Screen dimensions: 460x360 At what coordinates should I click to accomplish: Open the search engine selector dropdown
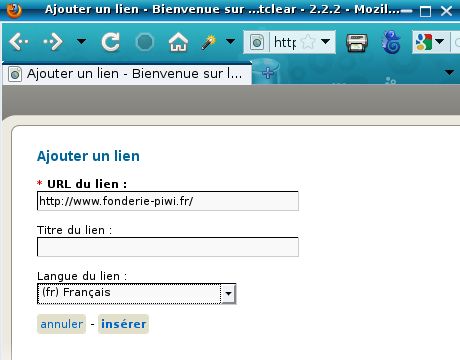point(430,42)
